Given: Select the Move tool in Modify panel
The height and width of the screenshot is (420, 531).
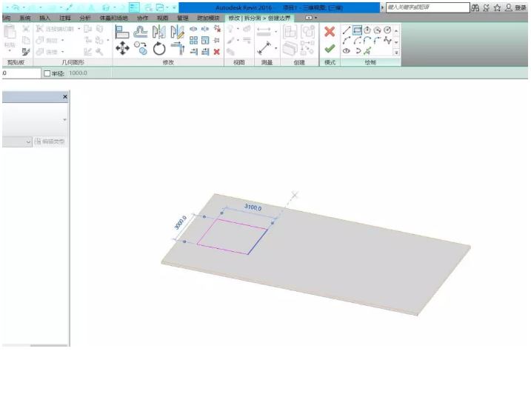Looking at the screenshot, I should tap(122, 49).
